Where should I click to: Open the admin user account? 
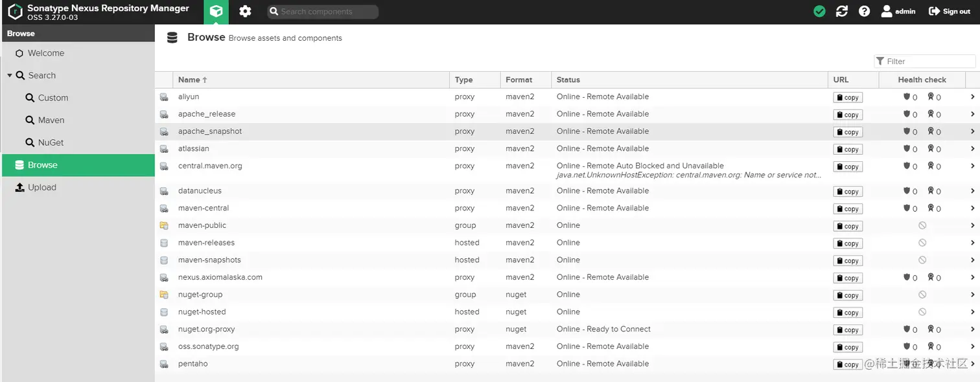tap(898, 11)
